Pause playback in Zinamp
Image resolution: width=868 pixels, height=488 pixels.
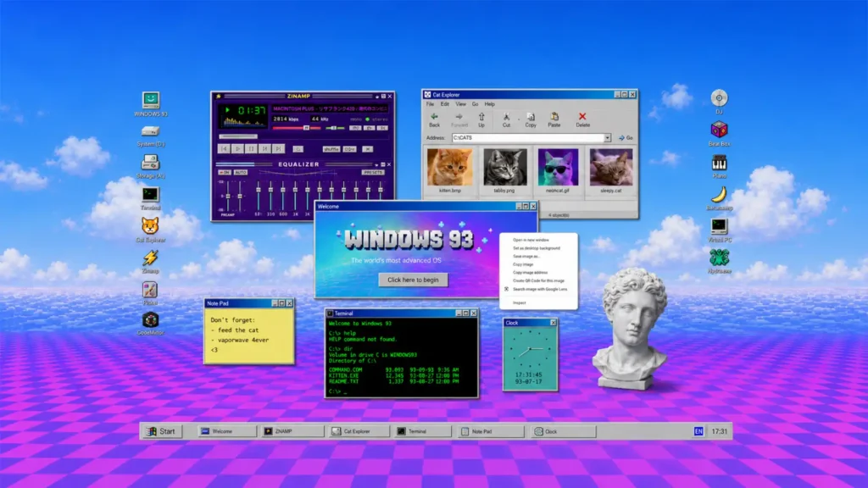tap(251, 149)
